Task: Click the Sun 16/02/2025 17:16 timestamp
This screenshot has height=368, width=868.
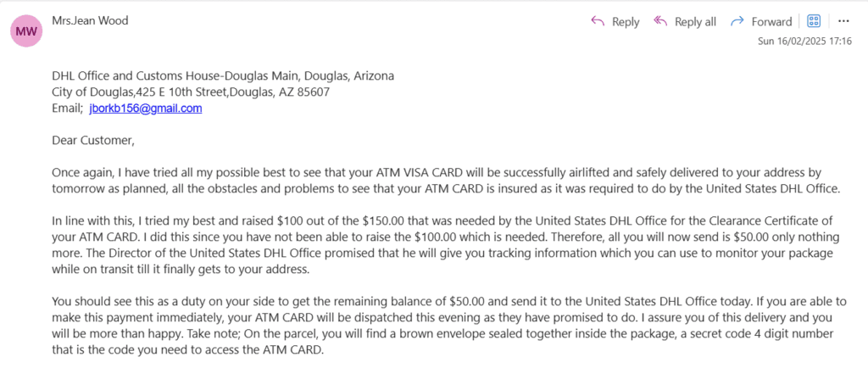Action: coord(804,42)
